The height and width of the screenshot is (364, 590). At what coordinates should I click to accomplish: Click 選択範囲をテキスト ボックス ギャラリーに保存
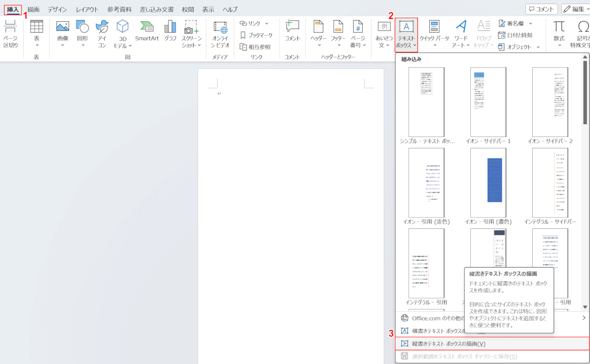pos(493,356)
